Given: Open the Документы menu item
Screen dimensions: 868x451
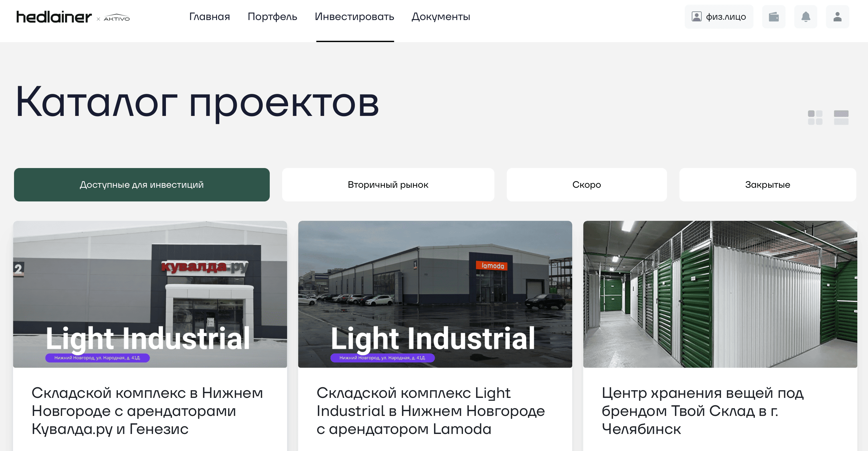Looking at the screenshot, I should (x=441, y=16).
